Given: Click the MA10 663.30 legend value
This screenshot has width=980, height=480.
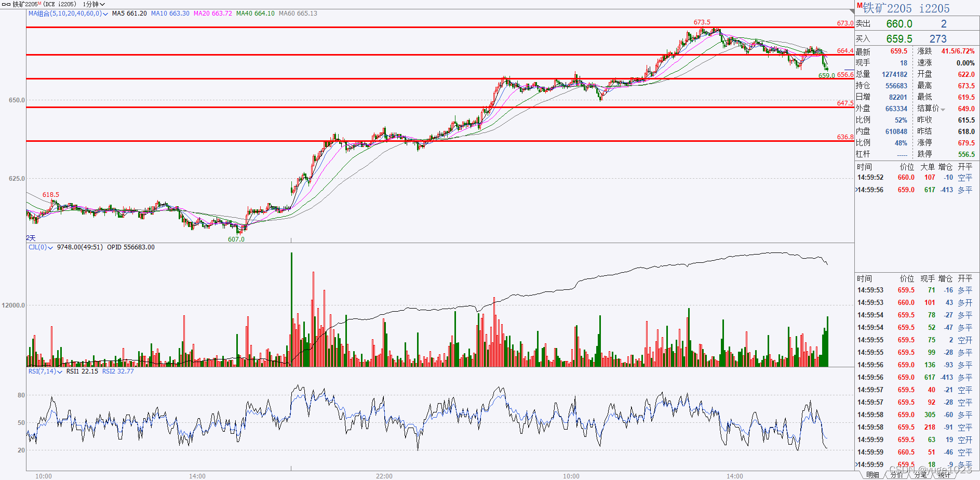Looking at the screenshot, I should (170, 14).
